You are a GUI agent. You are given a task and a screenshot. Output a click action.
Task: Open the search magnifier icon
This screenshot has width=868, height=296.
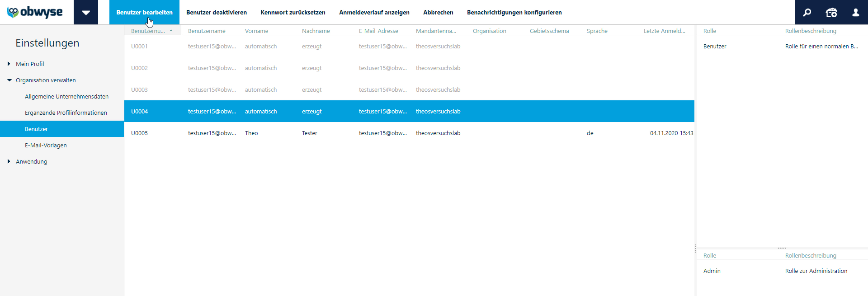click(807, 12)
